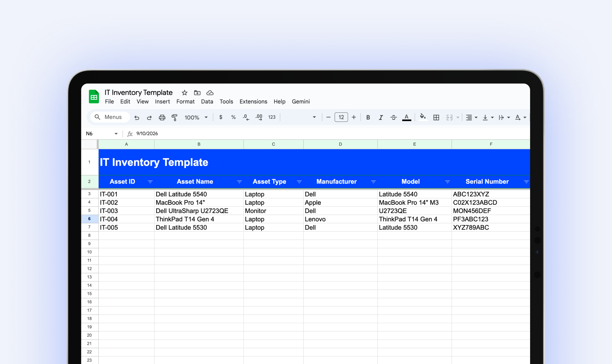
Task: Star the IT Inventory Template spreadsheet
Action: tap(184, 93)
